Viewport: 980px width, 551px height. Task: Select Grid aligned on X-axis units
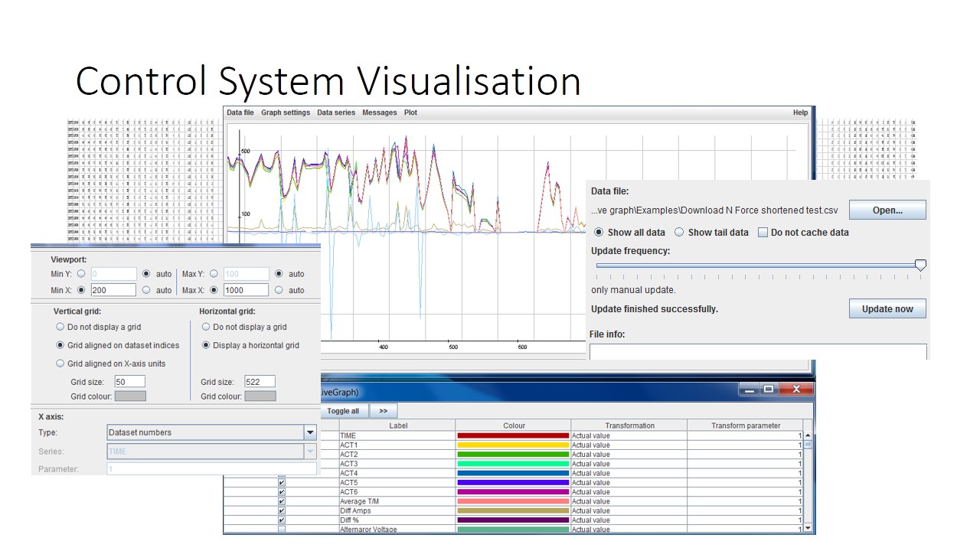[60, 364]
